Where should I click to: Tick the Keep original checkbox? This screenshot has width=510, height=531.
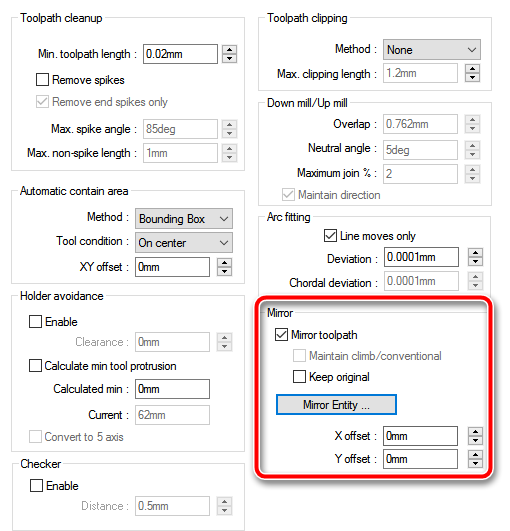pyautogui.click(x=299, y=377)
